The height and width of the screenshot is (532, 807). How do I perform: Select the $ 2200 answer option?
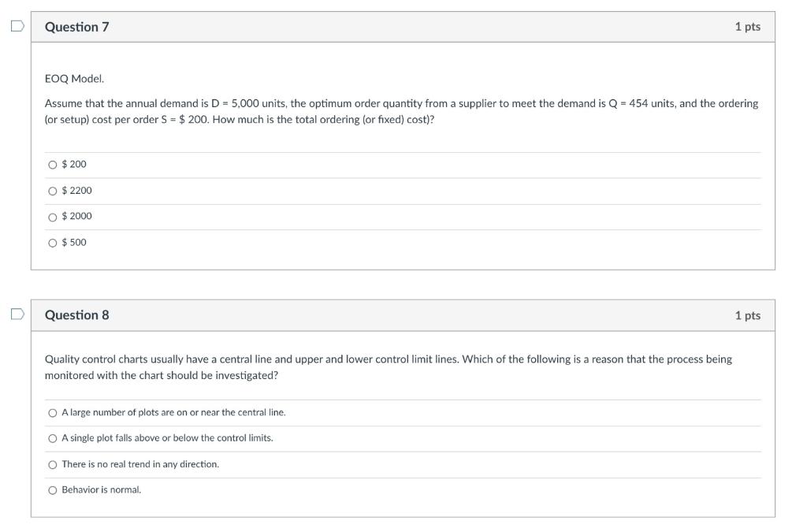pos(53,190)
